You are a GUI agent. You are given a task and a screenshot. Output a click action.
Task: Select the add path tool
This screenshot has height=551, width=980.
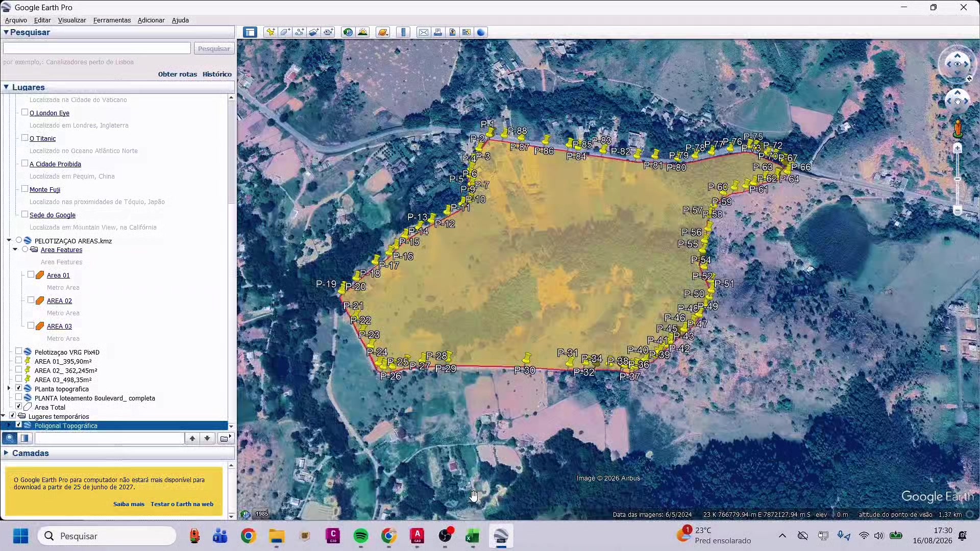(x=299, y=32)
